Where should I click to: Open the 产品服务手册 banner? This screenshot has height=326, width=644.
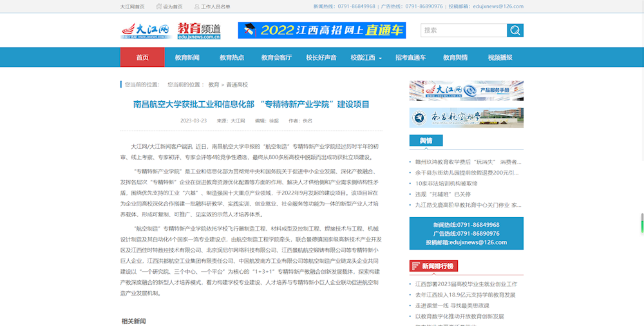coord(466,91)
